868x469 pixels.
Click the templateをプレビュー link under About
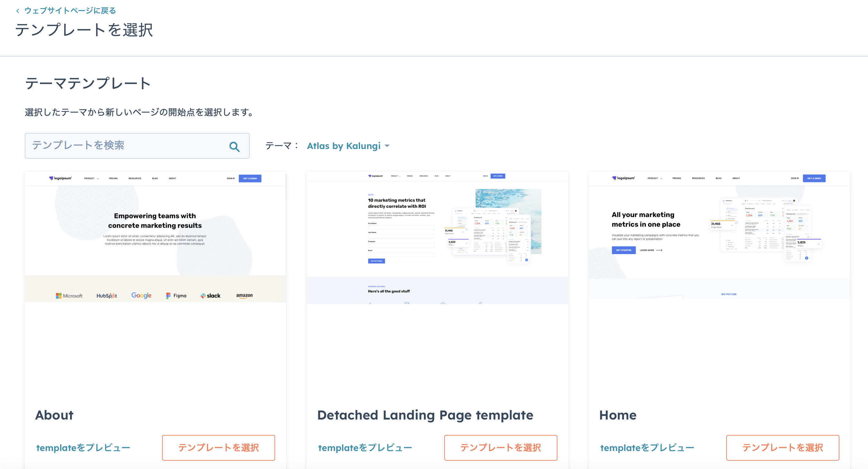[83, 448]
